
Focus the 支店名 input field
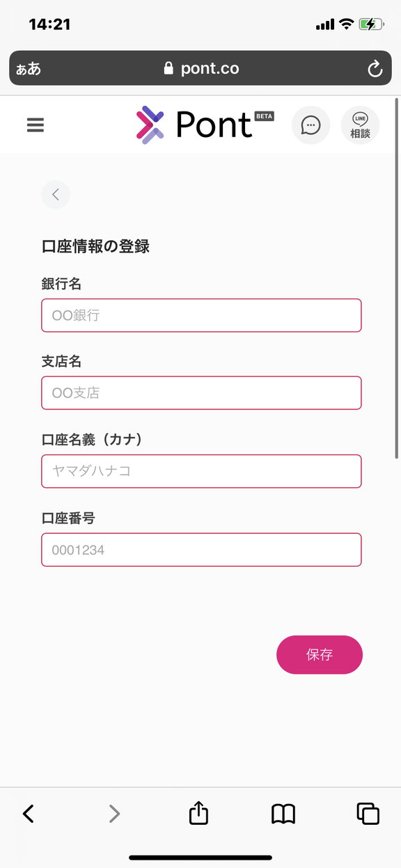point(201,393)
